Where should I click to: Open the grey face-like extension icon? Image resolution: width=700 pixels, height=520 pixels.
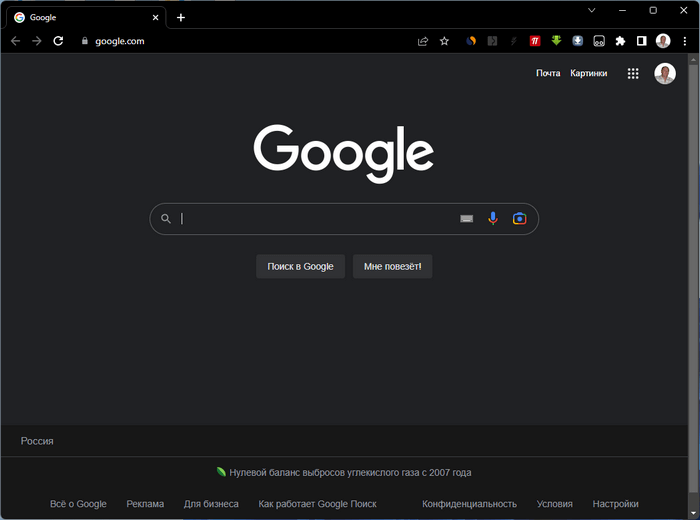pos(599,41)
